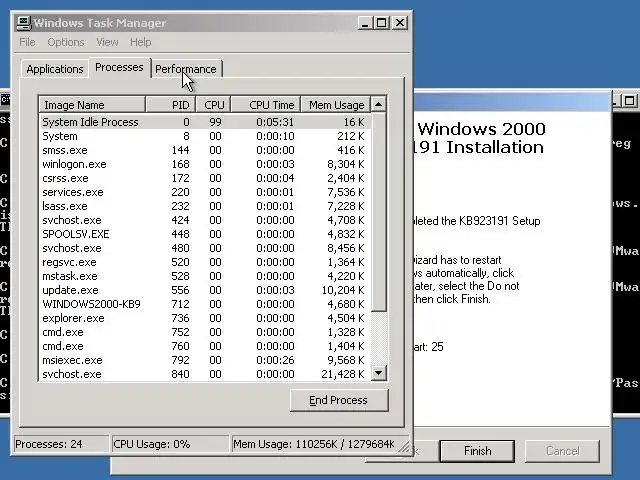Click the CPU Usage: 0% status entry
The height and width of the screenshot is (480, 640).
click(170, 444)
